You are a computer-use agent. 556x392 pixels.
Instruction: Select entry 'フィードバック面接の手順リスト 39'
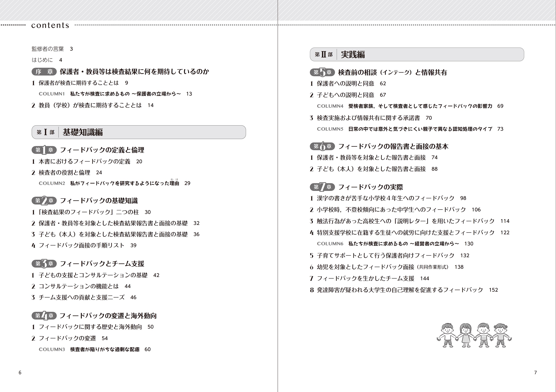click(84, 246)
